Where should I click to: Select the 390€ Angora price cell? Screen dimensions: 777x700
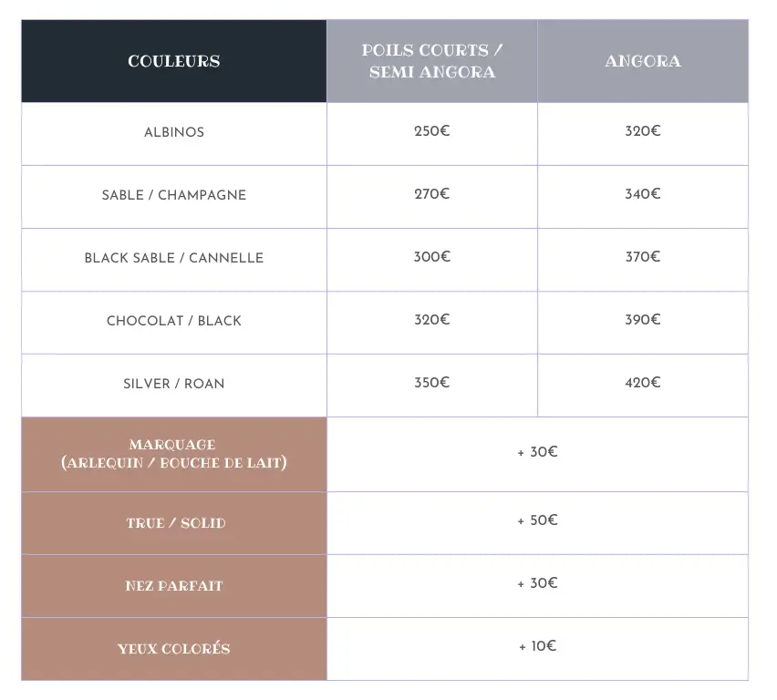[643, 320]
